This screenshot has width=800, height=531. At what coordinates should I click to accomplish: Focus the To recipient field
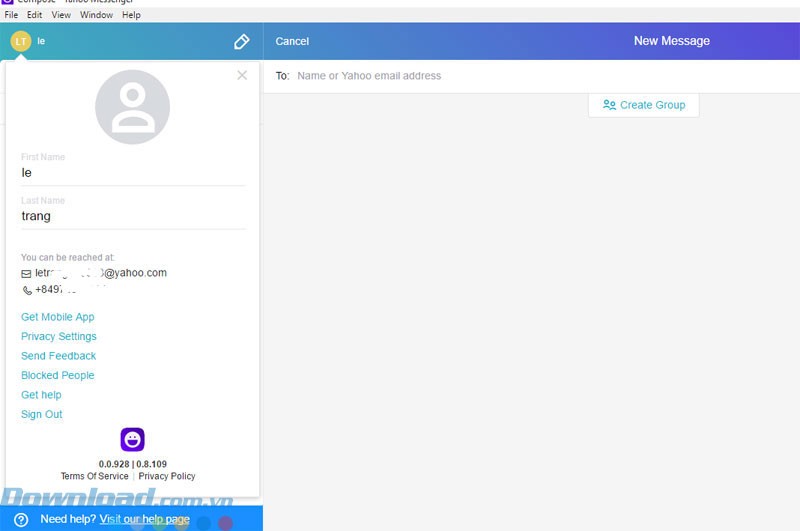point(500,76)
